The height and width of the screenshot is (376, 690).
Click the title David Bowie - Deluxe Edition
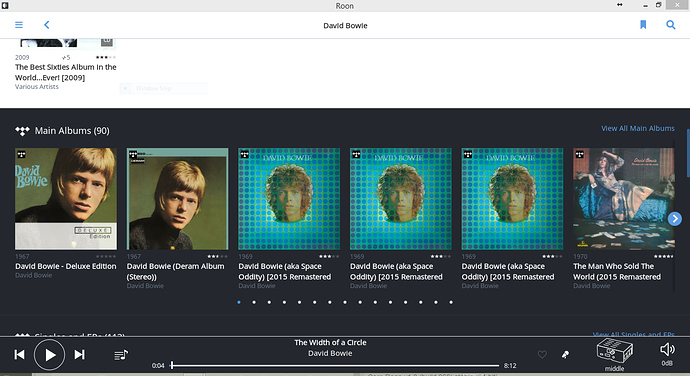[66, 266]
